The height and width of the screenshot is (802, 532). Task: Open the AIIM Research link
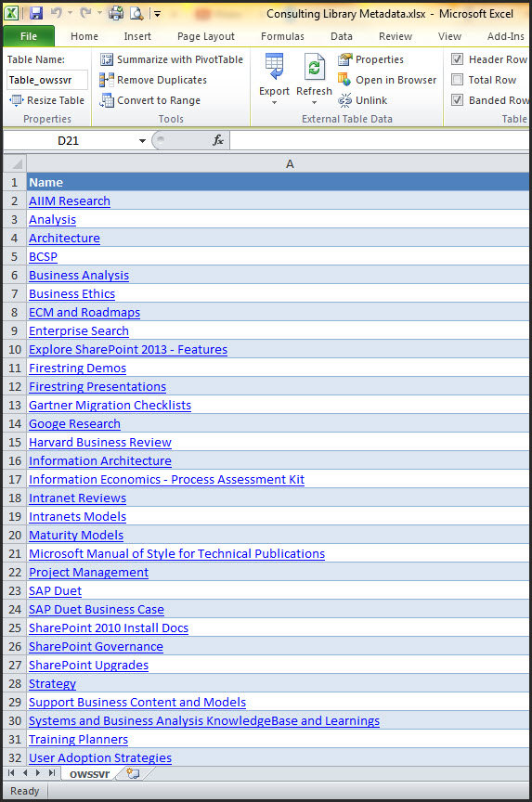point(70,201)
